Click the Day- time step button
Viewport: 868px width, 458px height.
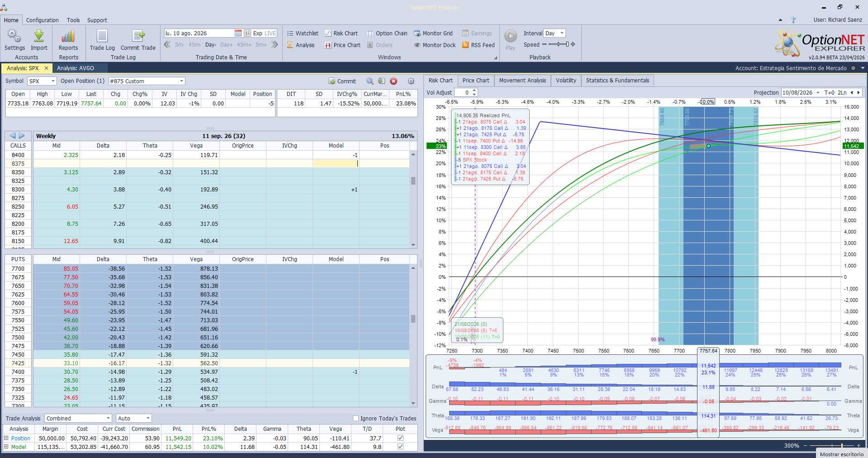click(210, 45)
